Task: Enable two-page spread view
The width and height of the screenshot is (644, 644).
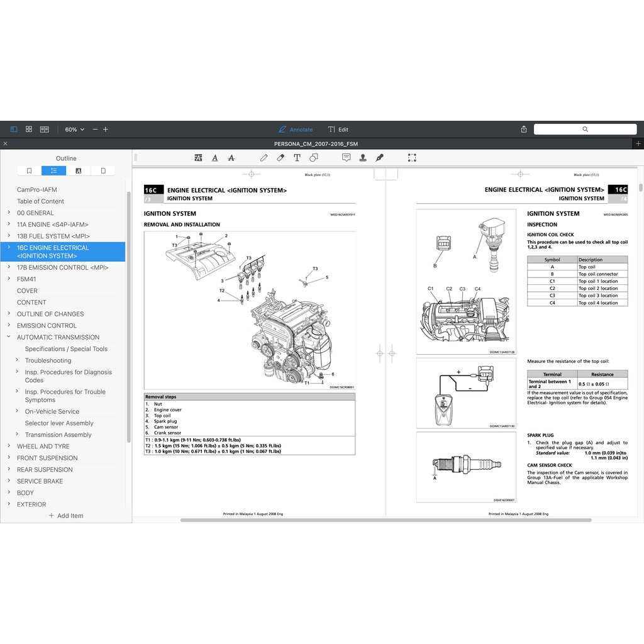Action: pyautogui.click(x=45, y=129)
